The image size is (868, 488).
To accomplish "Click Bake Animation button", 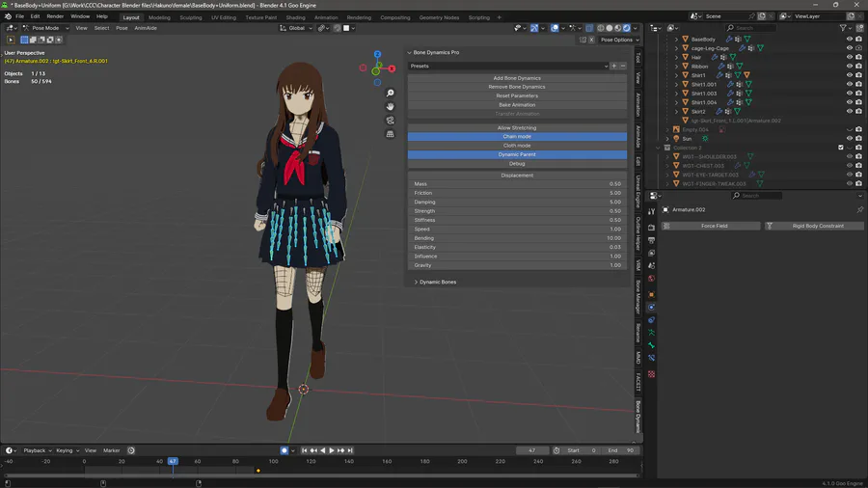I will click(517, 104).
